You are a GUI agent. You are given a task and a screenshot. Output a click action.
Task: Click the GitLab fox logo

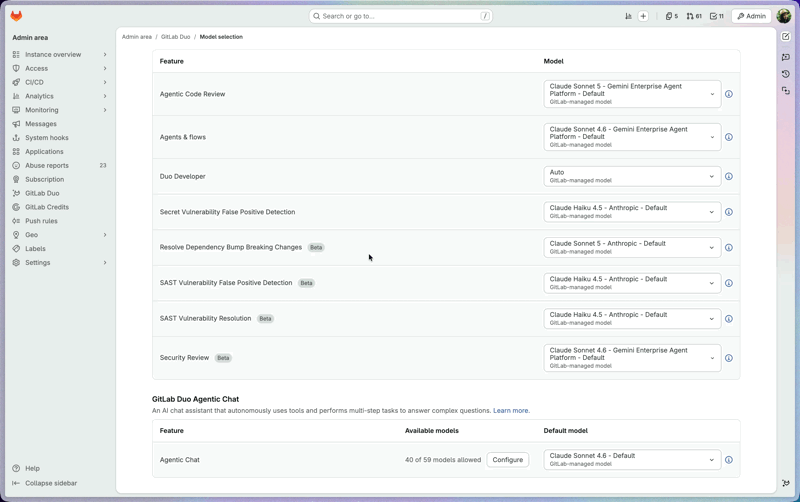click(x=16, y=16)
